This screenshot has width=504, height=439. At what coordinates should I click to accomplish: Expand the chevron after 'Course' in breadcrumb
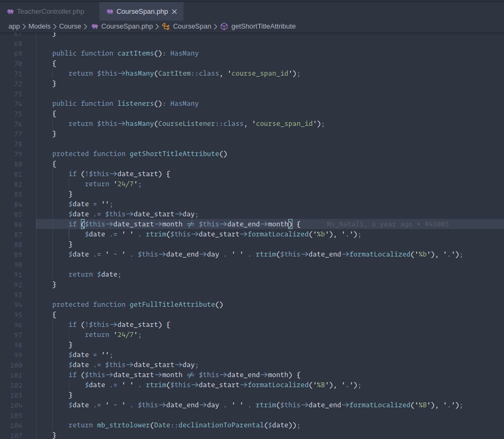85,26
